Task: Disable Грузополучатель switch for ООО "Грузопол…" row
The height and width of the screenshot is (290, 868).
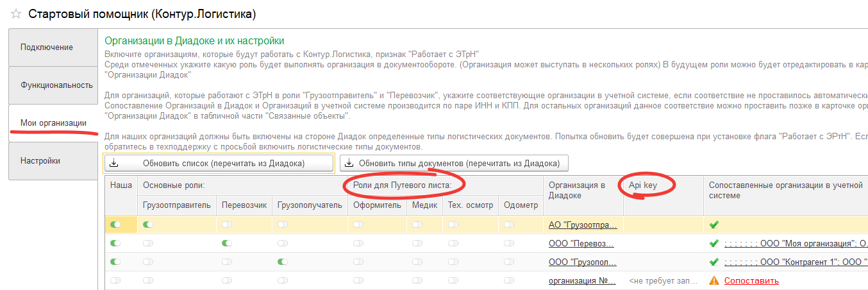Action: click(283, 262)
